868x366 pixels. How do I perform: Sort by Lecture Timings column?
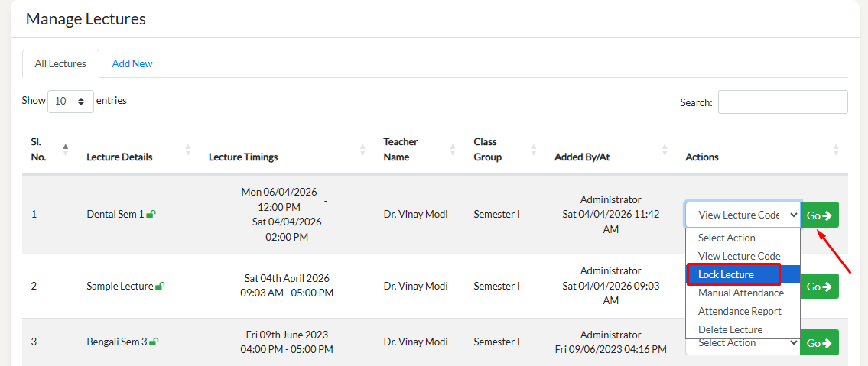243,157
